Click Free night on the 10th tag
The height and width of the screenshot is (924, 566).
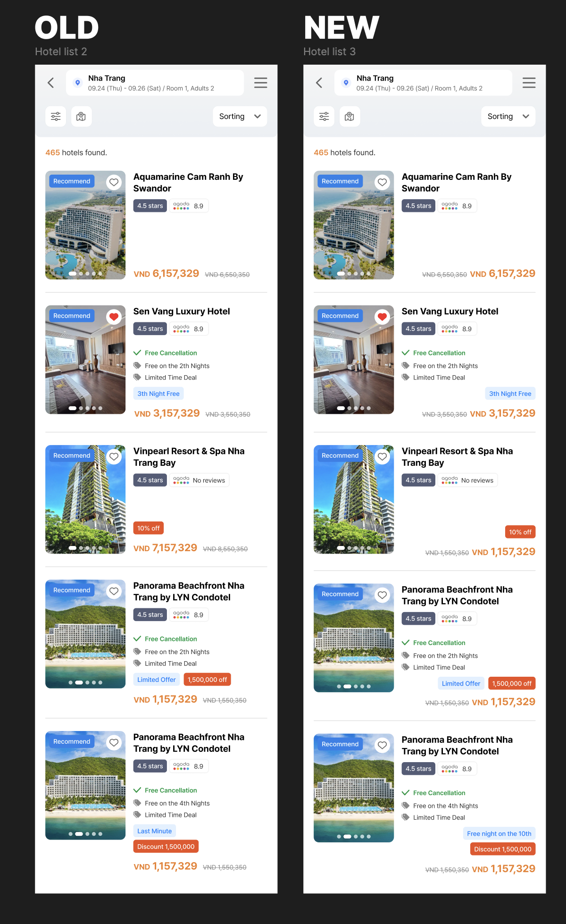(x=499, y=833)
